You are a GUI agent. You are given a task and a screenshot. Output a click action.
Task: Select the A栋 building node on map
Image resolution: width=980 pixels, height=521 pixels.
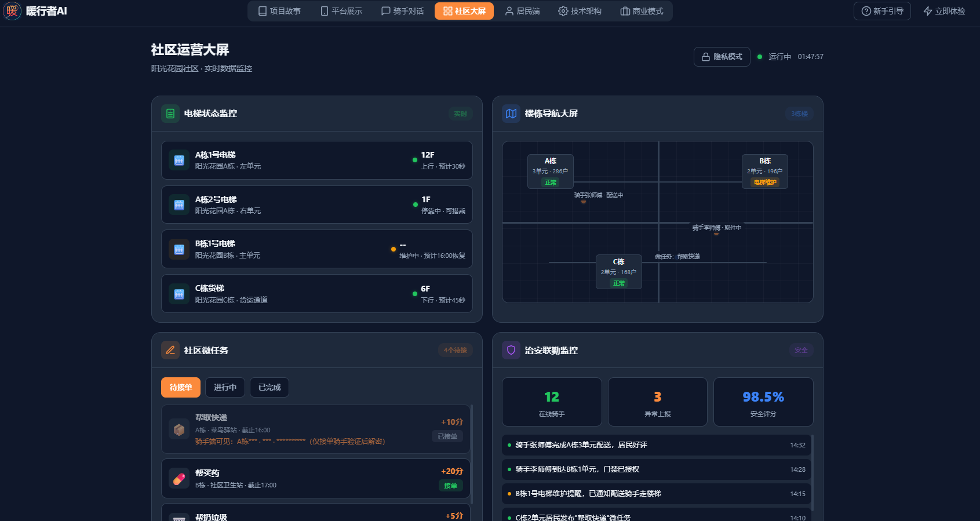coord(551,171)
